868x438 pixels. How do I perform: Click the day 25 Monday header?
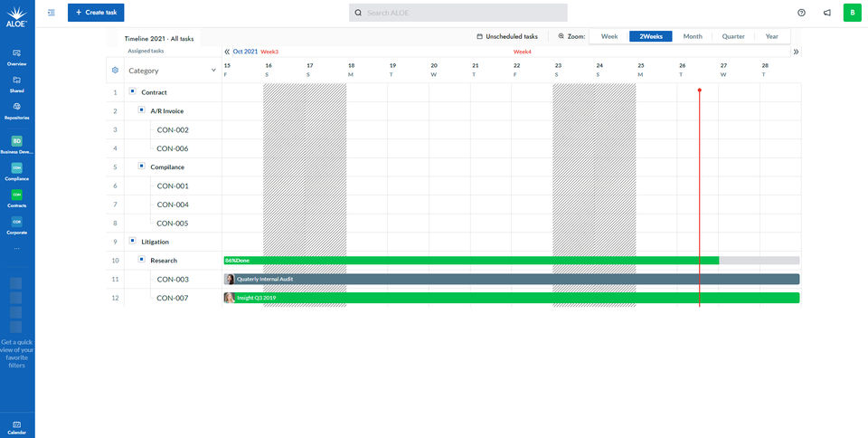coord(640,70)
